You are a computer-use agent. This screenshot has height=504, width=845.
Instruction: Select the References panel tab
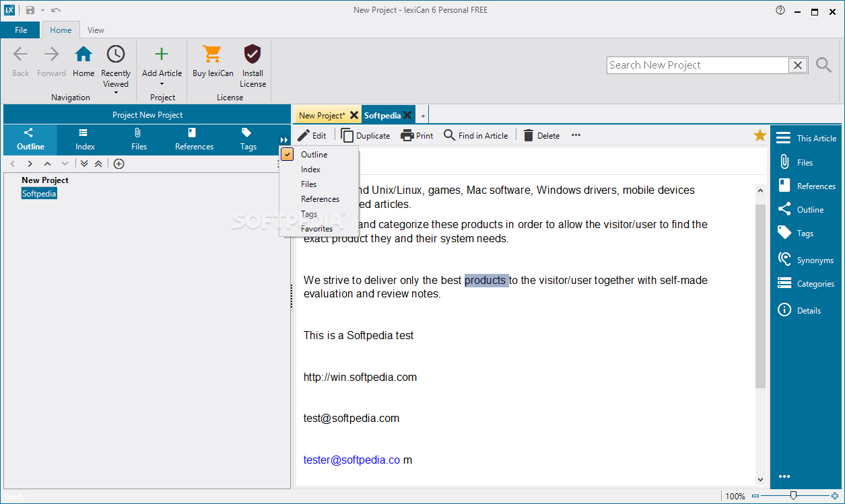pyautogui.click(x=194, y=139)
